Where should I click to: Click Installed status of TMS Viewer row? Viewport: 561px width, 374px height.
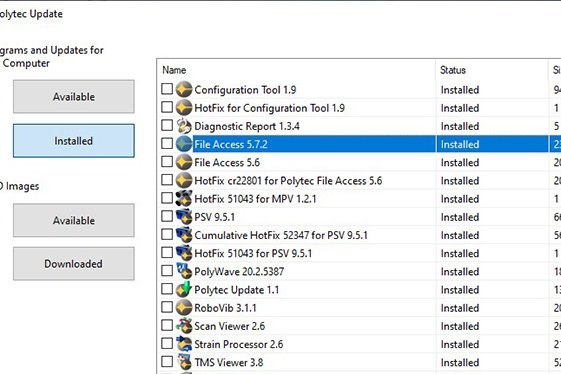[460, 363]
